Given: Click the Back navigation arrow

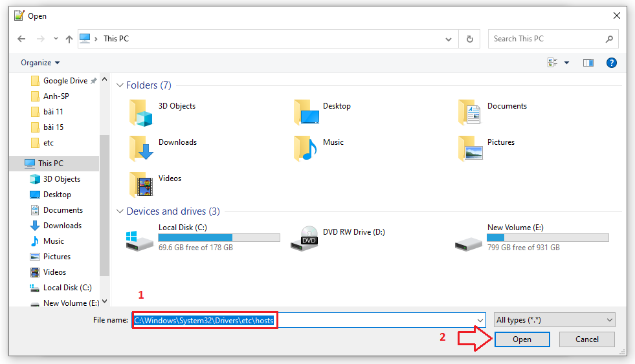Looking at the screenshot, I should click(x=21, y=39).
